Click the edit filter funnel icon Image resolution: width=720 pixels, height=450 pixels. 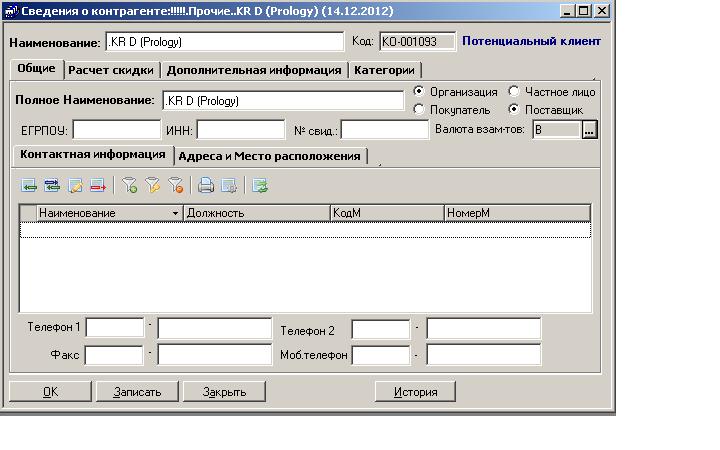point(152,185)
